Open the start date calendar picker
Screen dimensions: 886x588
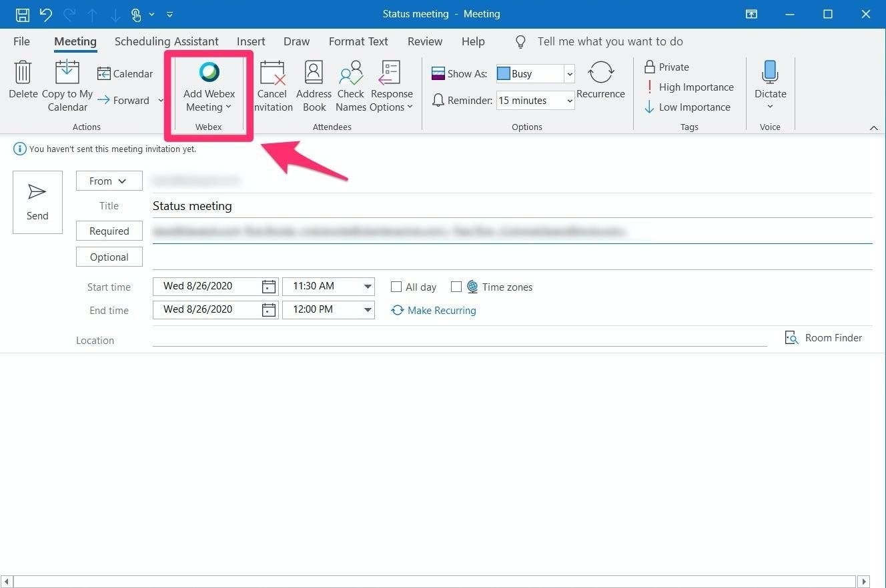click(268, 287)
